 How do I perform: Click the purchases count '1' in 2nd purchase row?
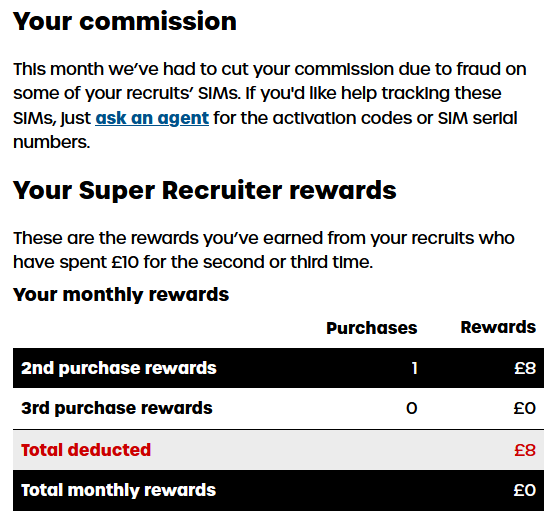[x=414, y=368]
